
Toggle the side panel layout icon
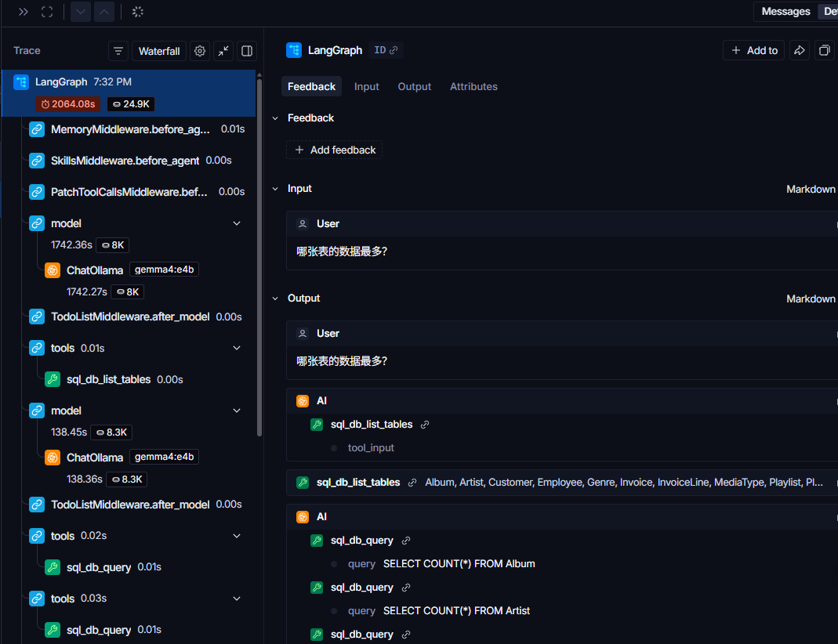[x=247, y=51]
